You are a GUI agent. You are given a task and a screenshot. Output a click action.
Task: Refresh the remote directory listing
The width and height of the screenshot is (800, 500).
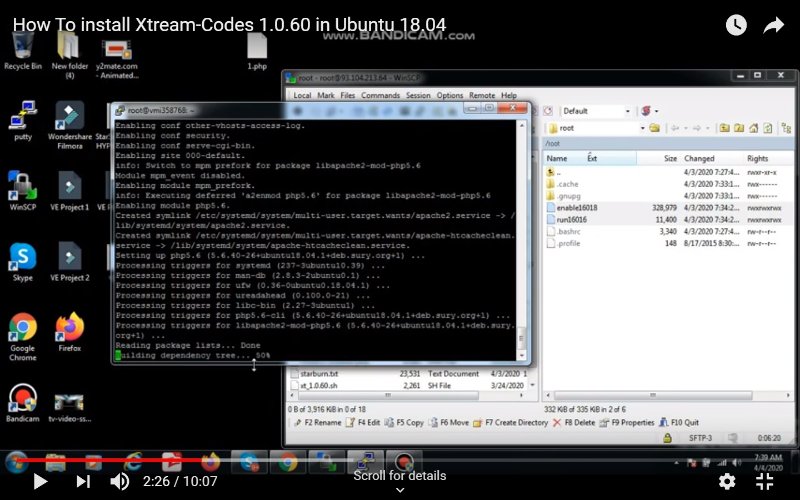tap(768, 128)
